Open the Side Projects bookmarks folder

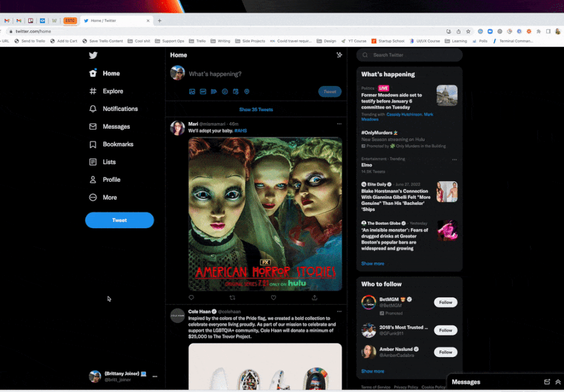tap(250, 41)
